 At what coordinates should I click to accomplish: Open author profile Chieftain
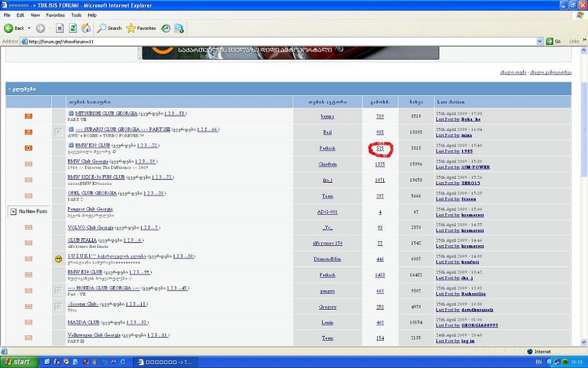(x=327, y=164)
